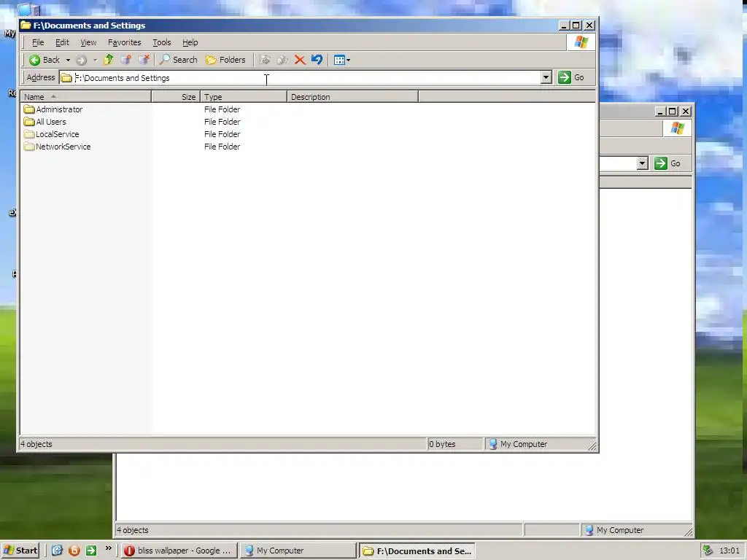Sort by the Description column header
The width and height of the screenshot is (747, 560).
coord(352,97)
